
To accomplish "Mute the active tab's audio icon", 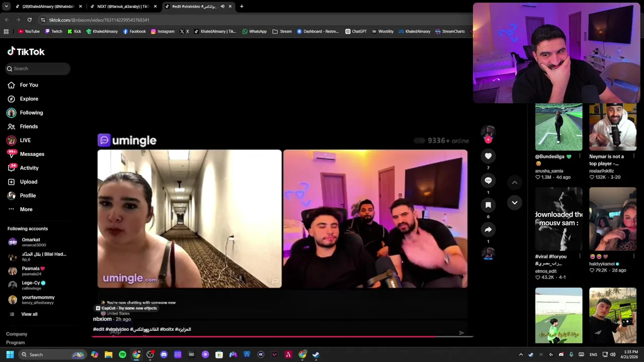I will coord(222,7).
